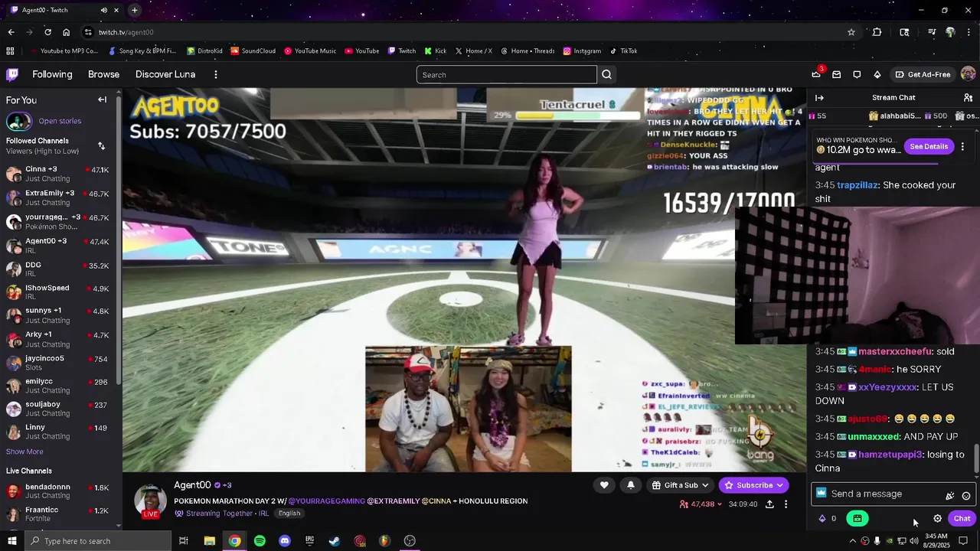Click the chat scrollbar thumb
Screen dimensions: 980x551
pos(976,459)
